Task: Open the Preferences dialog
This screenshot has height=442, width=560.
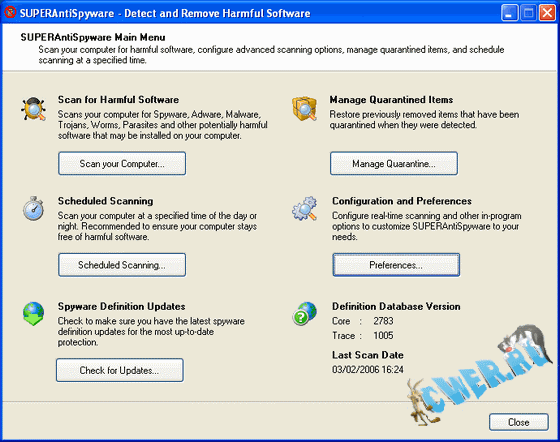Action: click(x=396, y=265)
